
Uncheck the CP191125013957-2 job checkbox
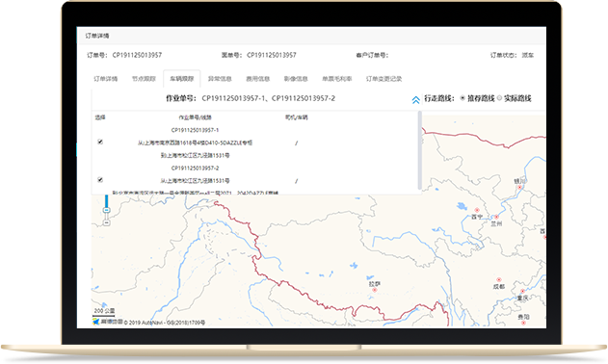coord(100,180)
